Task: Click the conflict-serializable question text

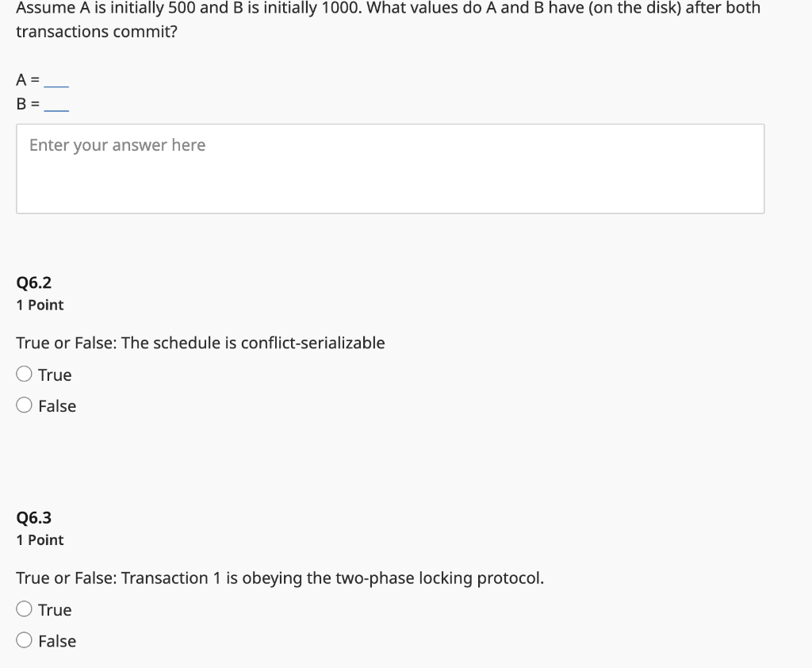Action: click(x=201, y=343)
